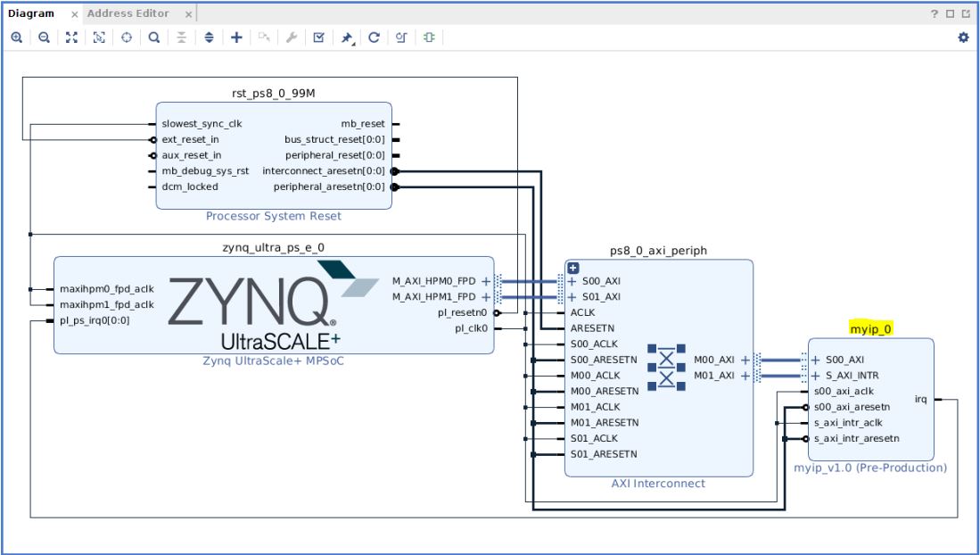Click the Zoom Out toolbar icon

(x=43, y=37)
